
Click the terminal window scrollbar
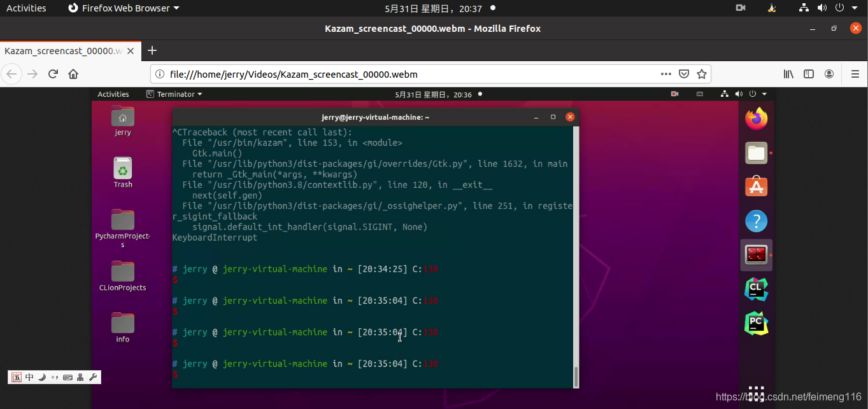[x=576, y=377]
